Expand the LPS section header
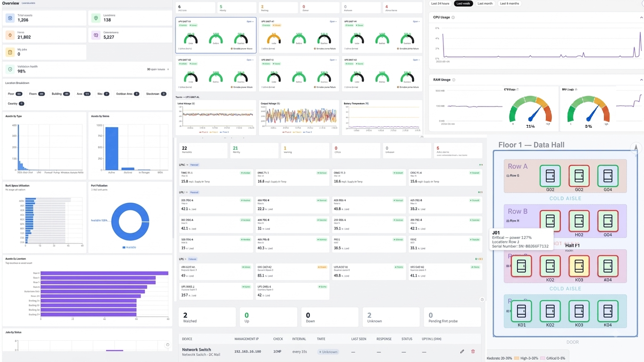This screenshot has width=644, height=362. point(188,259)
